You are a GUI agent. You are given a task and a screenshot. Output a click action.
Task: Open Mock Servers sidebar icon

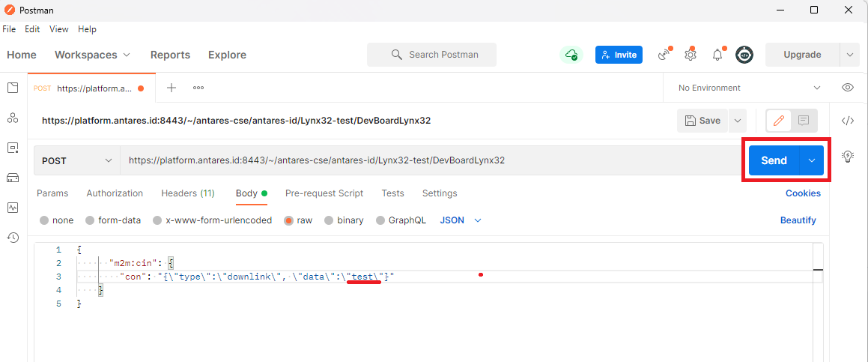click(12, 178)
